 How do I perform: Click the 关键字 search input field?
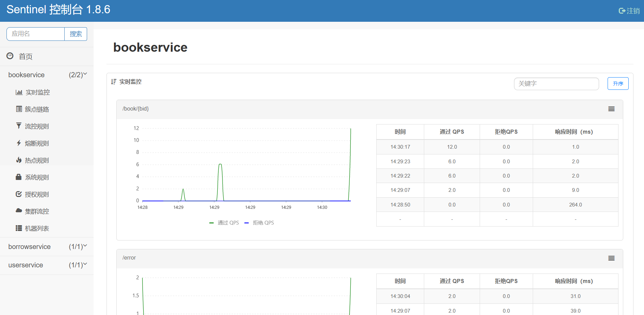coord(556,84)
